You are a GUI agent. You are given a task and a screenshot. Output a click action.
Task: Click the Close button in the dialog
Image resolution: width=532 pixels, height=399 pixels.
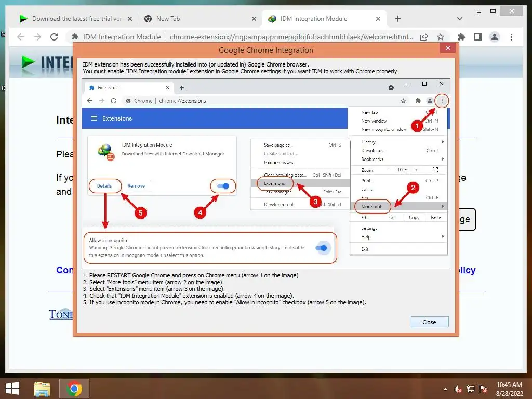coord(430,322)
